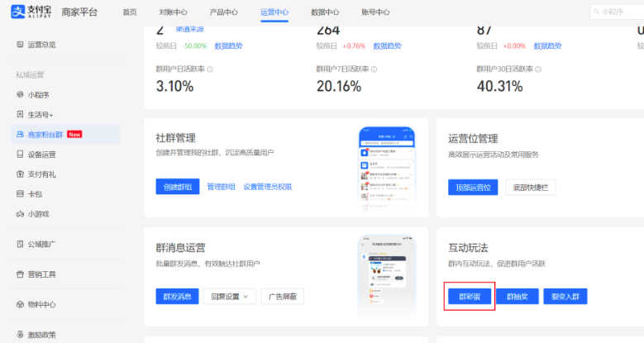Screen dimensions: 644x343
Task: Open the 卡包 sidebar icon
Action: [20, 194]
